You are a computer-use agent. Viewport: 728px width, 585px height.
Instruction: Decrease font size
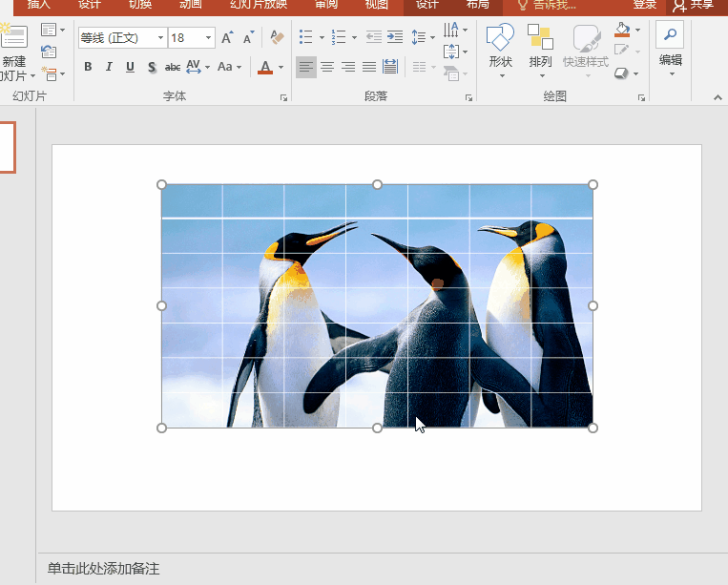click(x=249, y=37)
